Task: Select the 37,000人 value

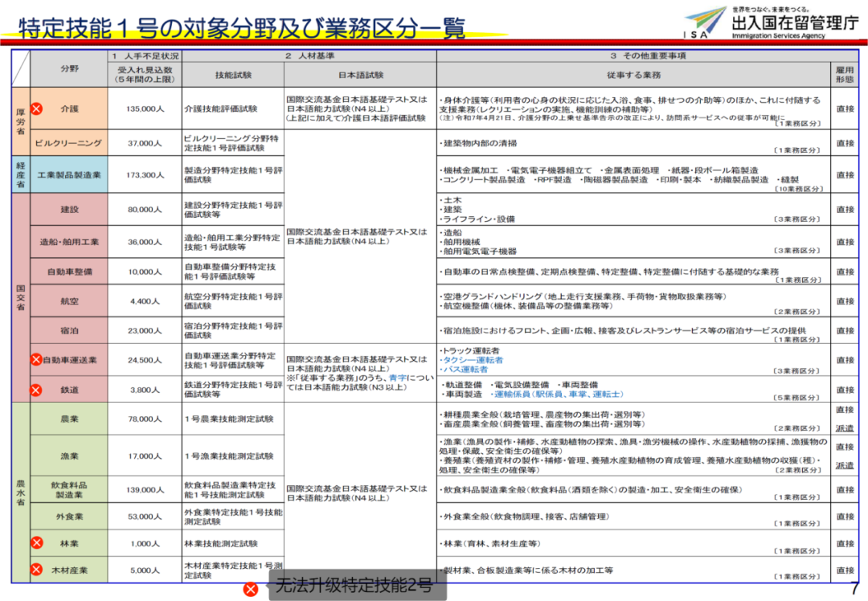Action: point(145,143)
